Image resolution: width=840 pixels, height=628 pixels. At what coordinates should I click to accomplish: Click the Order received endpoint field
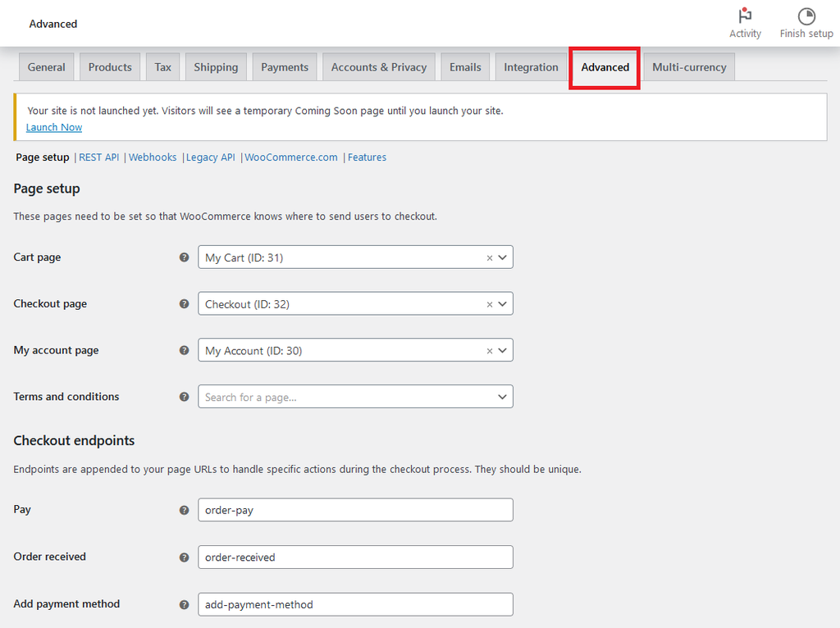click(355, 557)
